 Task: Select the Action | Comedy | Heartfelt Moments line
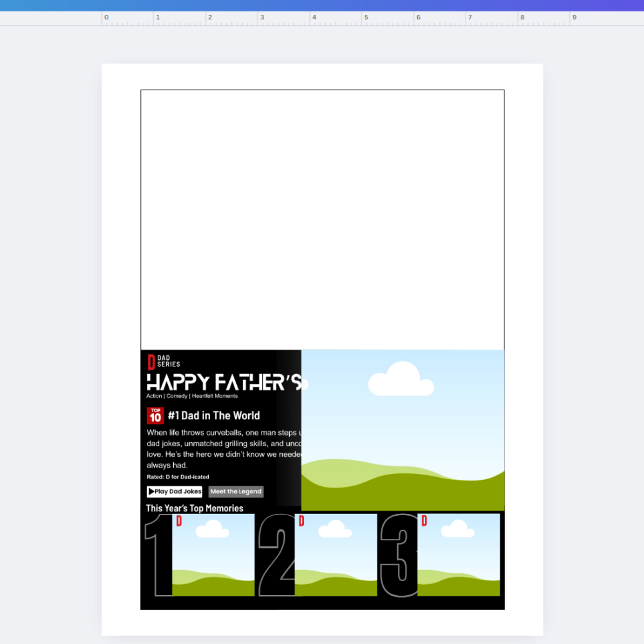(x=192, y=396)
